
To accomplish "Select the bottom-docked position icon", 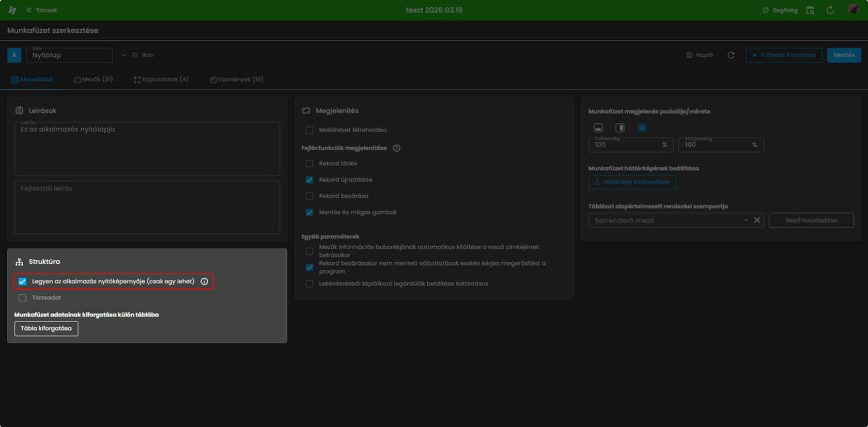I will tap(598, 128).
